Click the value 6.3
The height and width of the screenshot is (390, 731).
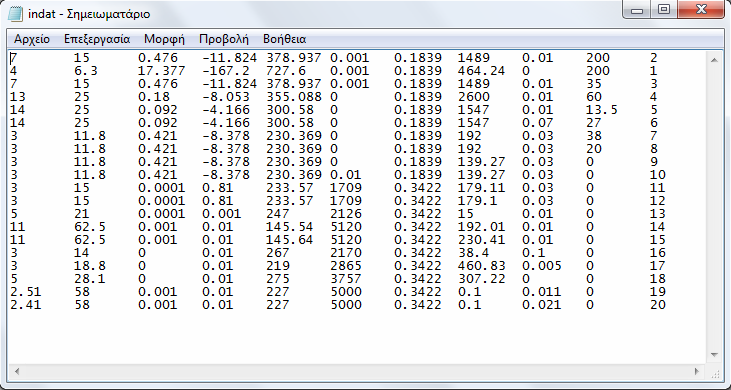(85, 71)
